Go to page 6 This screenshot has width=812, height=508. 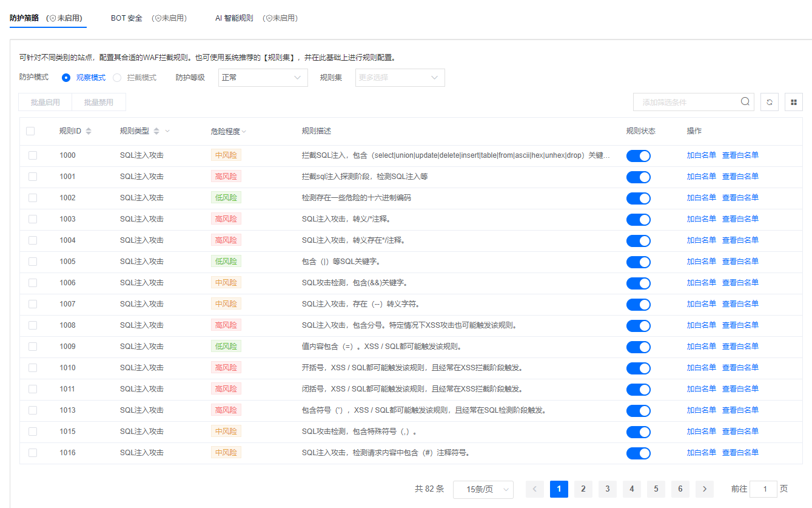click(680, 489)
